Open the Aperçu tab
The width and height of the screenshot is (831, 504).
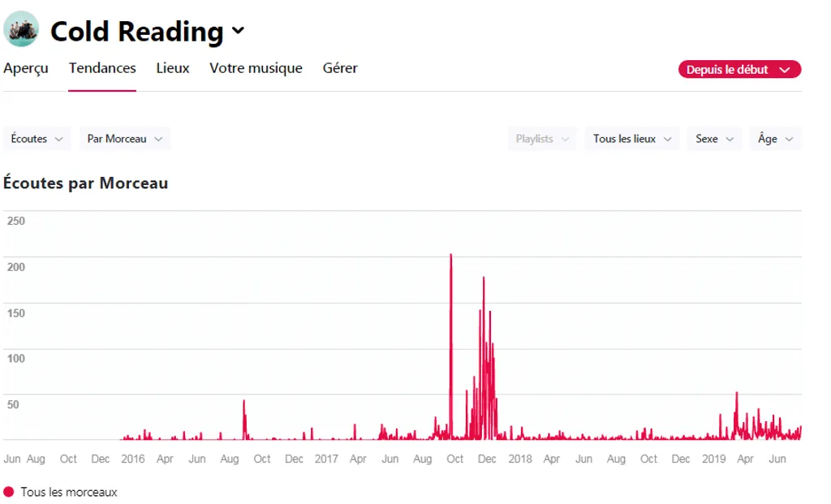pyautogui.click(x=26, y=68)
